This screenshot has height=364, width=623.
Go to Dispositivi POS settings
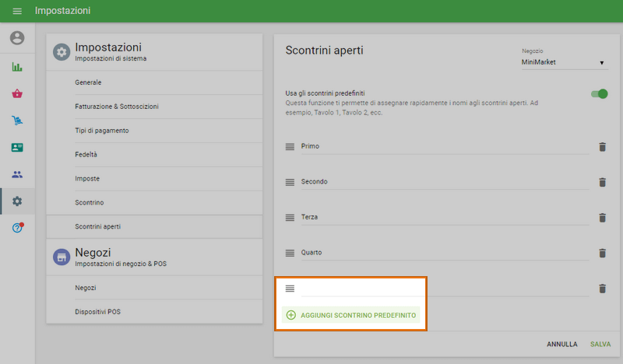97,311
